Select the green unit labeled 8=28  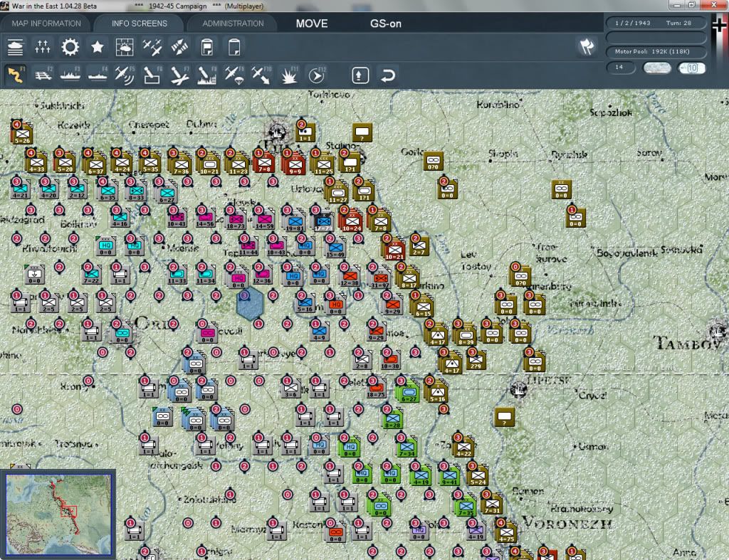click(392, 419)
